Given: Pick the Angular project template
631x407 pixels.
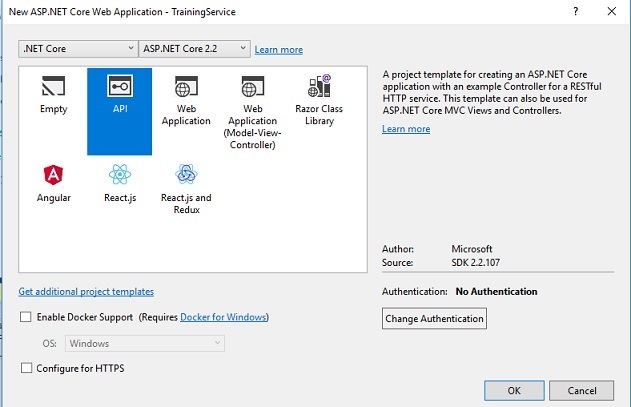Looking at the screenshot, I should [54, 184].
